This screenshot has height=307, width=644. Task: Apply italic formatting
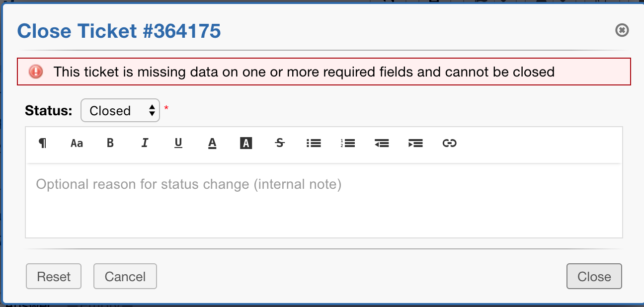pyautogui.click(x=144, y=143)
